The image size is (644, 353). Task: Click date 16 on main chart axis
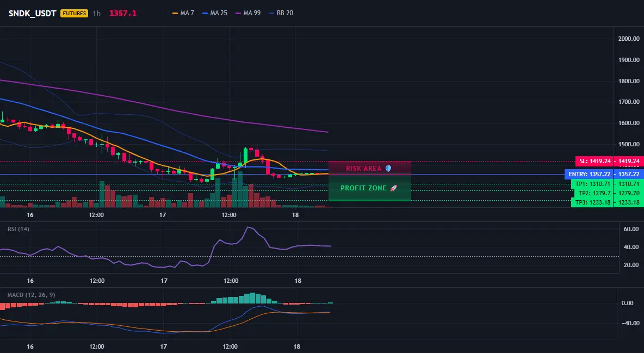(x=30, y=215)
